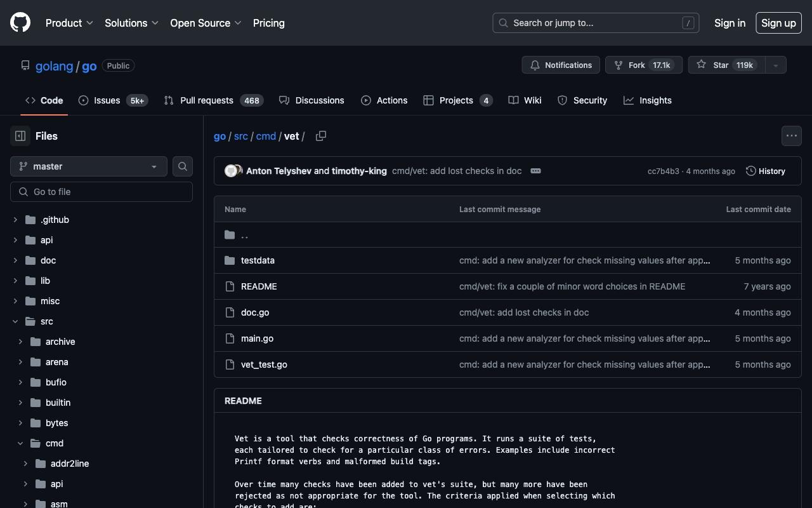Open the more options ellipsis menu
The height and width of the screenshot is (508, 812).
tap(791, 136)
